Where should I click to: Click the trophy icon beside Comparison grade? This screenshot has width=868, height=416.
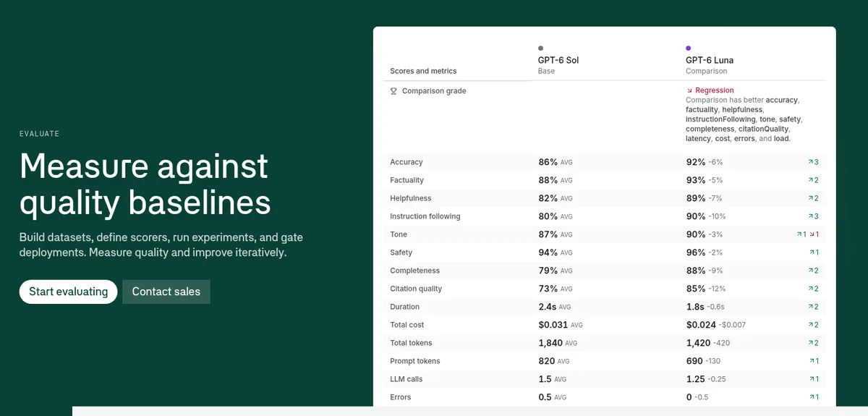394,91
